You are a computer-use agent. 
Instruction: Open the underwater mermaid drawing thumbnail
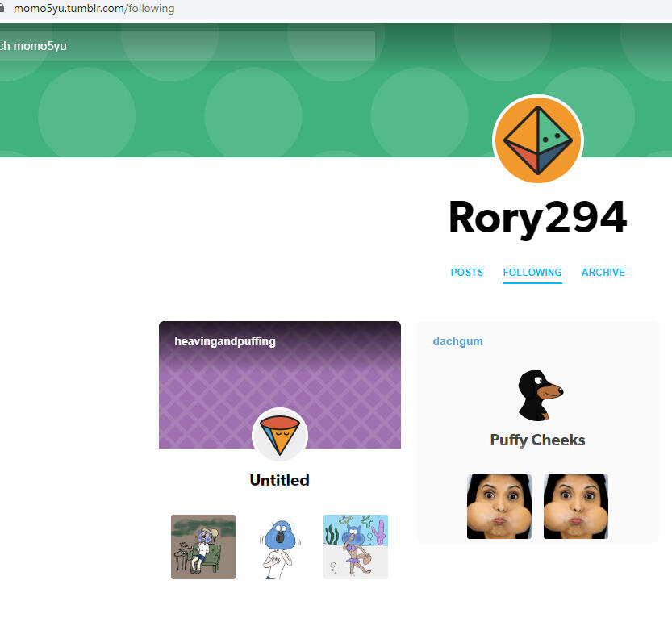[x=356, y=547]
